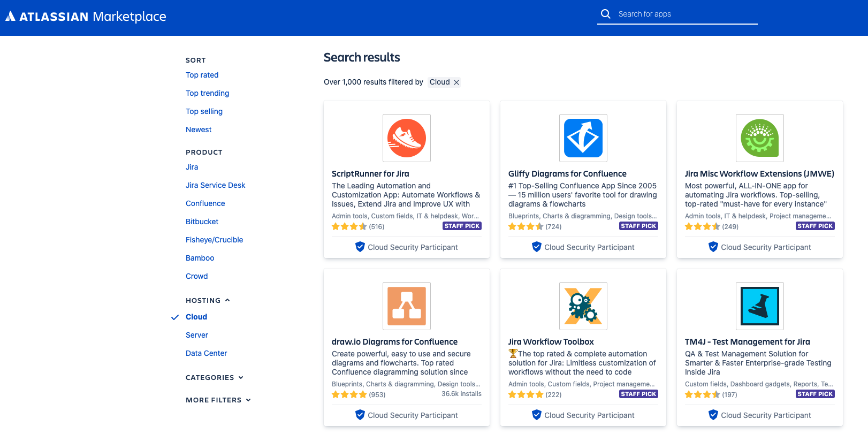This screenshot has height=434, width=868.
Task: Sort results by Top selling
Action: tap(204, 111)
